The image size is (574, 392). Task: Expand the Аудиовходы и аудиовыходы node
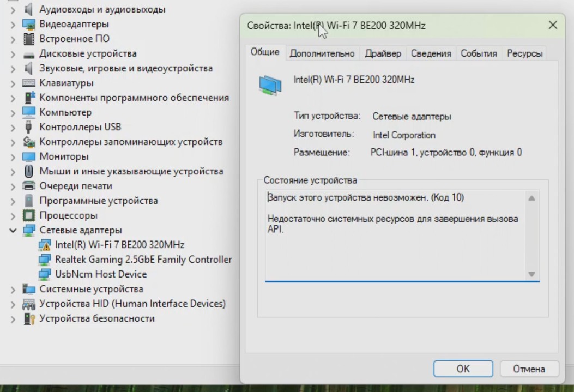coord(13,10)
